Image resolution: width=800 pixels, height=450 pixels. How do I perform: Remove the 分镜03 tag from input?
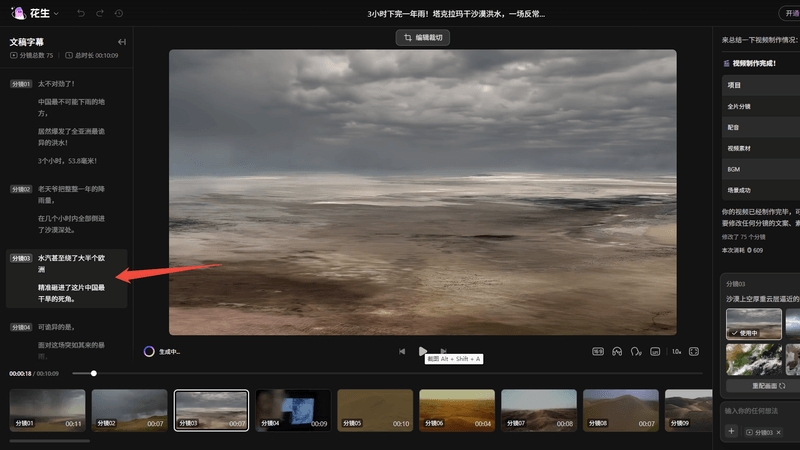point(779,432)
